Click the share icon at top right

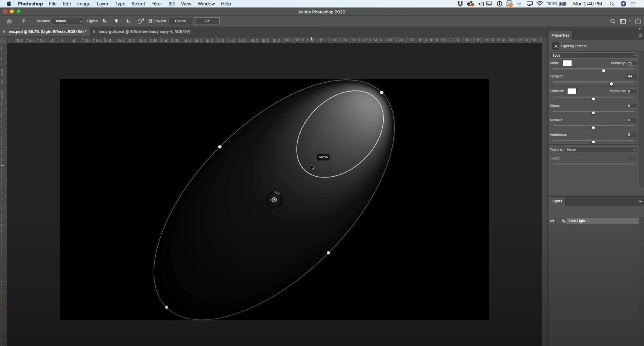coord(638,21)
